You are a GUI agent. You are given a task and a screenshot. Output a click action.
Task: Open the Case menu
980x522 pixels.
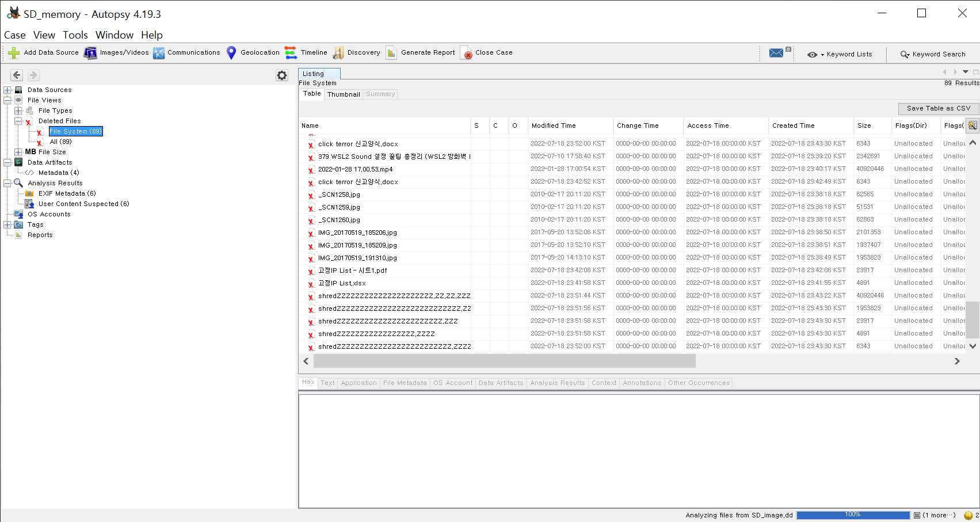tap(15, 35)
